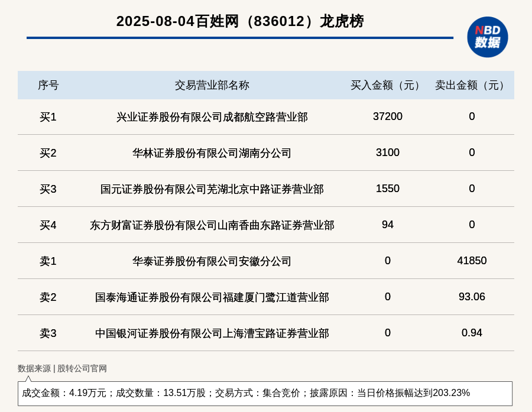Click the NBD数据 logo badge
The image size is (532, 412).
pyautogui.click(x=487, y=37)
